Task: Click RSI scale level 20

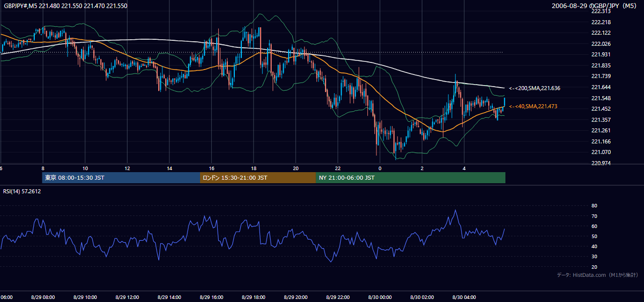Action: 594,267
